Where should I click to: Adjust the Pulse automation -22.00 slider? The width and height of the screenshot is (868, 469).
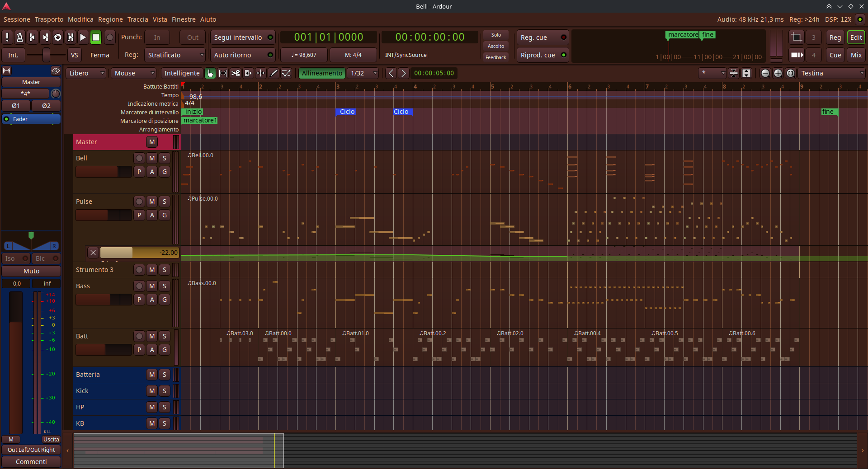click(x=140, y=253)
